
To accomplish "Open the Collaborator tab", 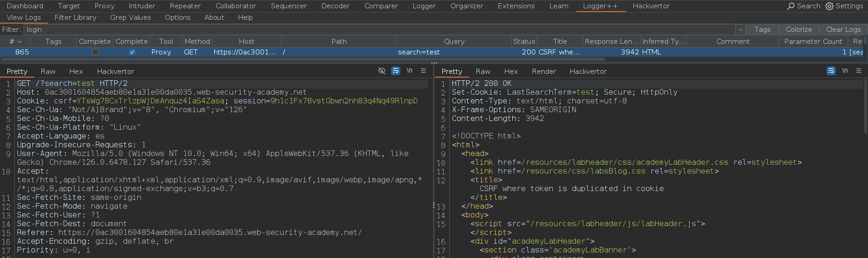I will (x=236, y=6).
